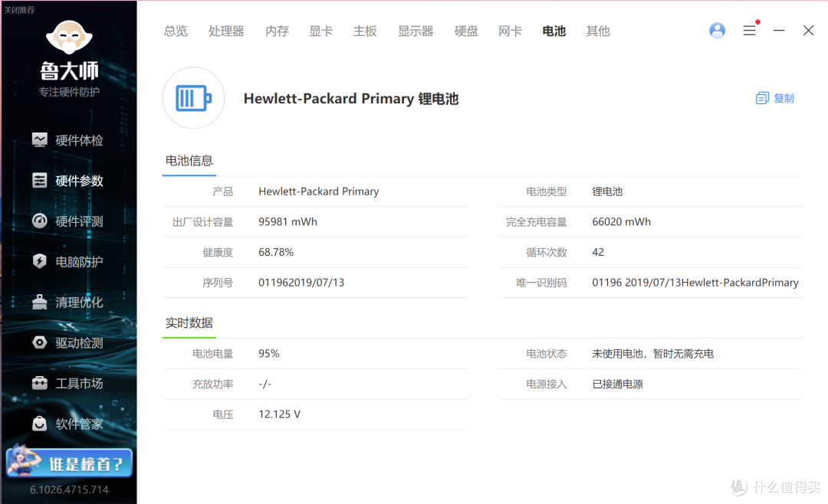
Task: Click the cycle count value 42
Action: tap(598, 252)
